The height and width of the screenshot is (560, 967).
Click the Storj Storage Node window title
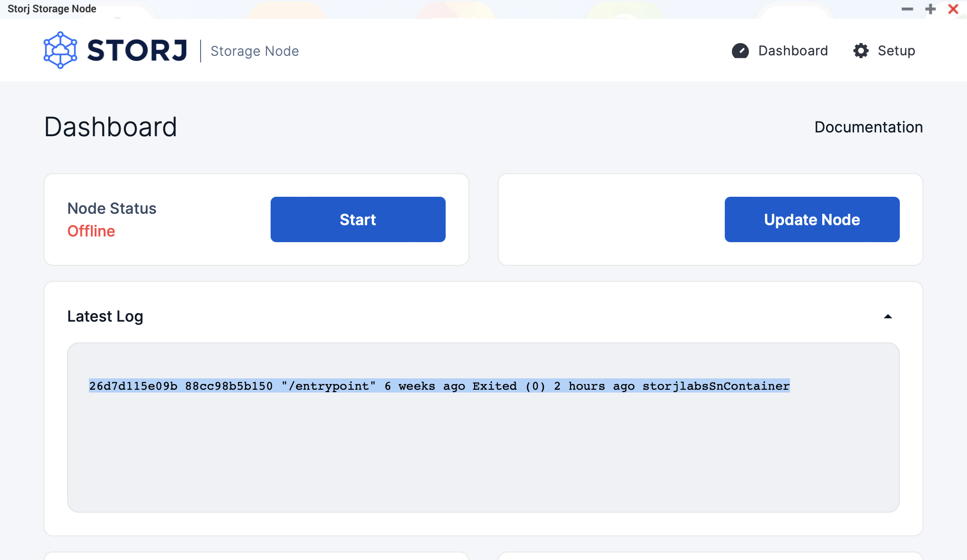click(x=52, y=8)
